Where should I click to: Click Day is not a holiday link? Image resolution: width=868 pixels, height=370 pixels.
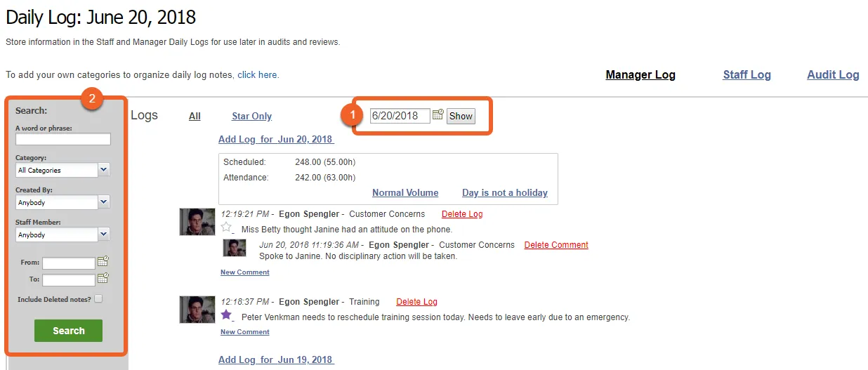coord(505,192)
